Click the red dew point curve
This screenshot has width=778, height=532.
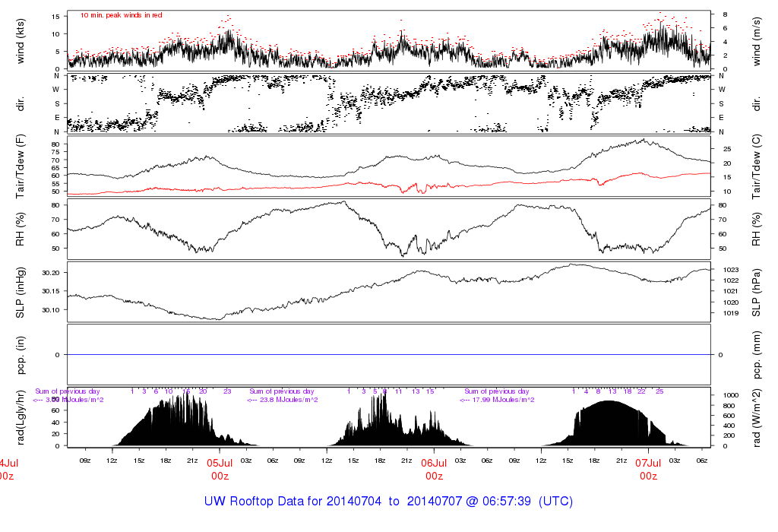click(x=389, y=185)
